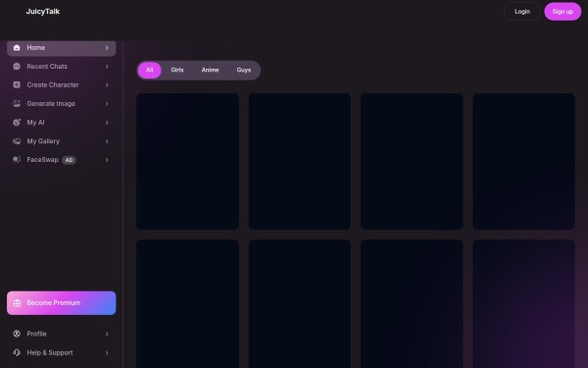
Task: Open Create Character menu label
Action: click(x=53, y=84)
